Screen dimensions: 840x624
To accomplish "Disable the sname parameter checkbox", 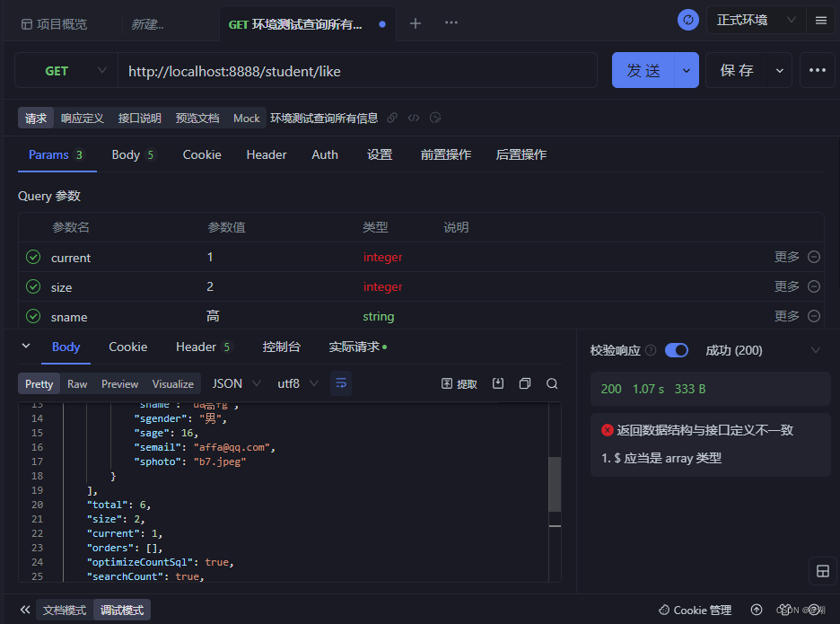I will pyautogui.click(x=33, y=316).
